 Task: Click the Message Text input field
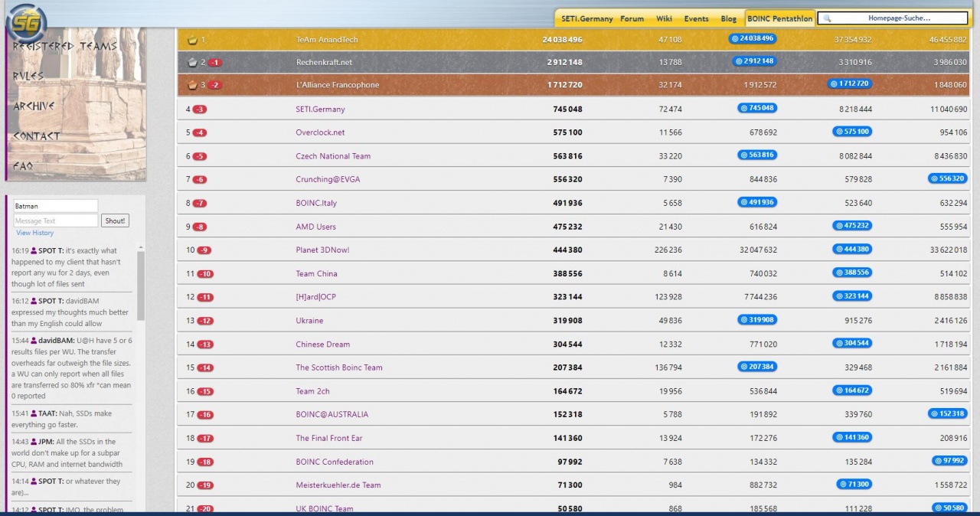tap(56, 220)
